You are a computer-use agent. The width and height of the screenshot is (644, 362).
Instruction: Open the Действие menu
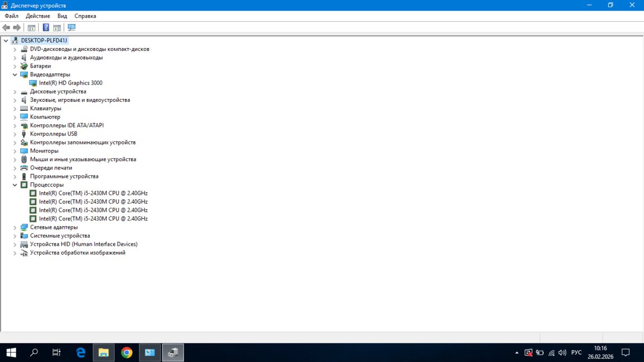point(38,16)
